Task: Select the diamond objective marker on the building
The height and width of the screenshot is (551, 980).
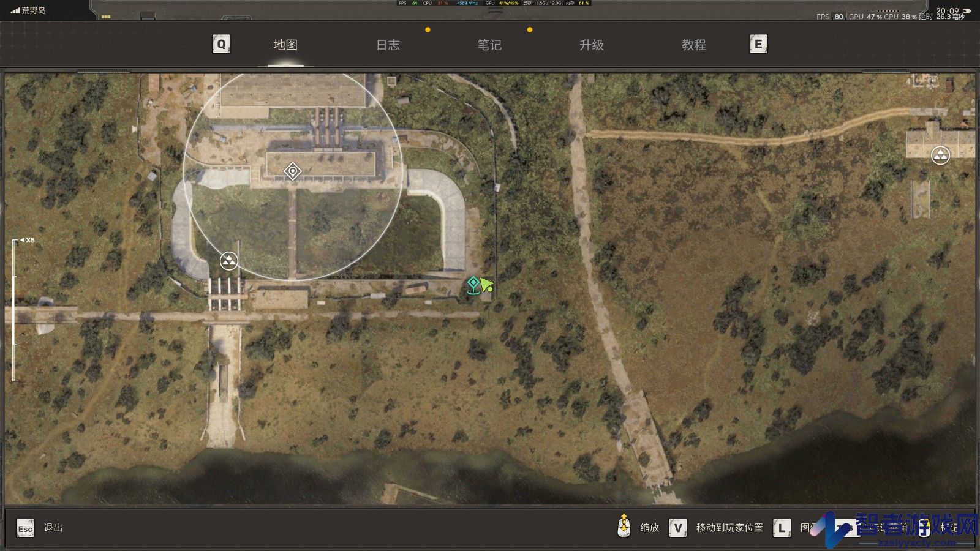Action: [x=293, y=171]
